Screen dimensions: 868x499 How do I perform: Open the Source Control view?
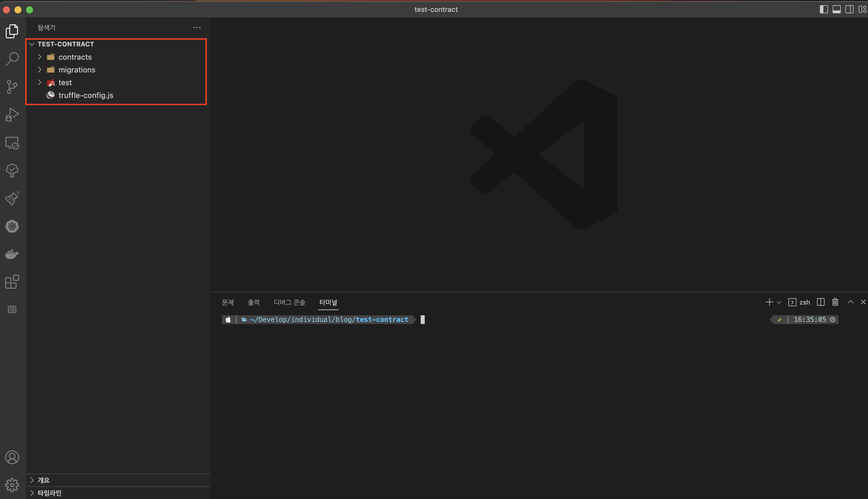tap(12, 87)
